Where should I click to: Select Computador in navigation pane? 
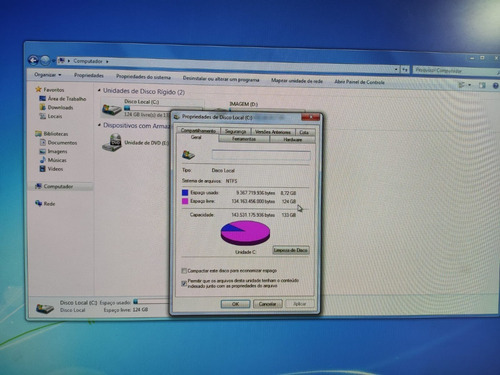54,186
